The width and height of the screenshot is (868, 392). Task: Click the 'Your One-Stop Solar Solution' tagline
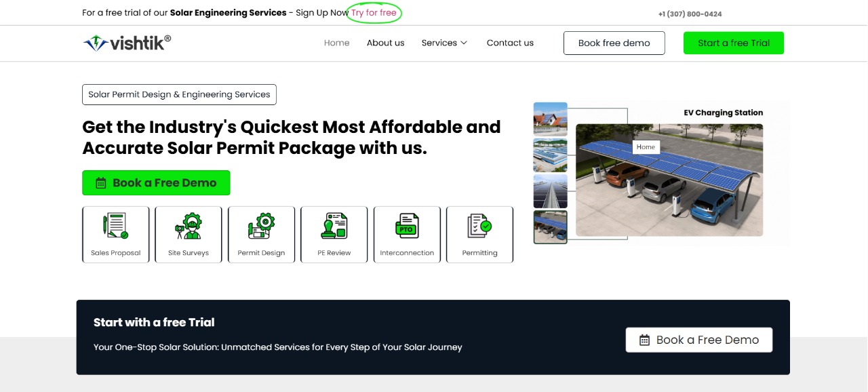coord(278,347)
